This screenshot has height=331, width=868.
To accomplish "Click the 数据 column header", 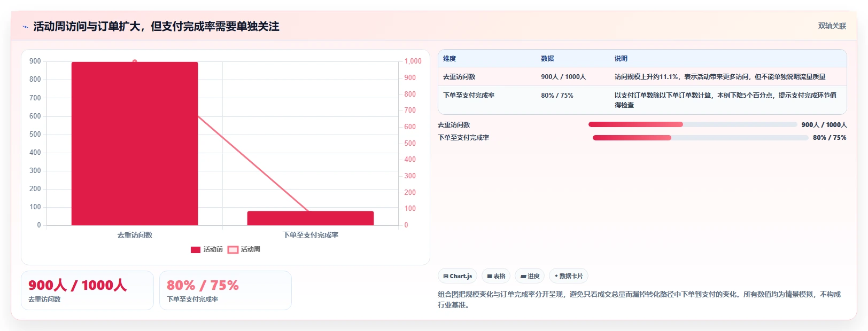I will 547,59.
